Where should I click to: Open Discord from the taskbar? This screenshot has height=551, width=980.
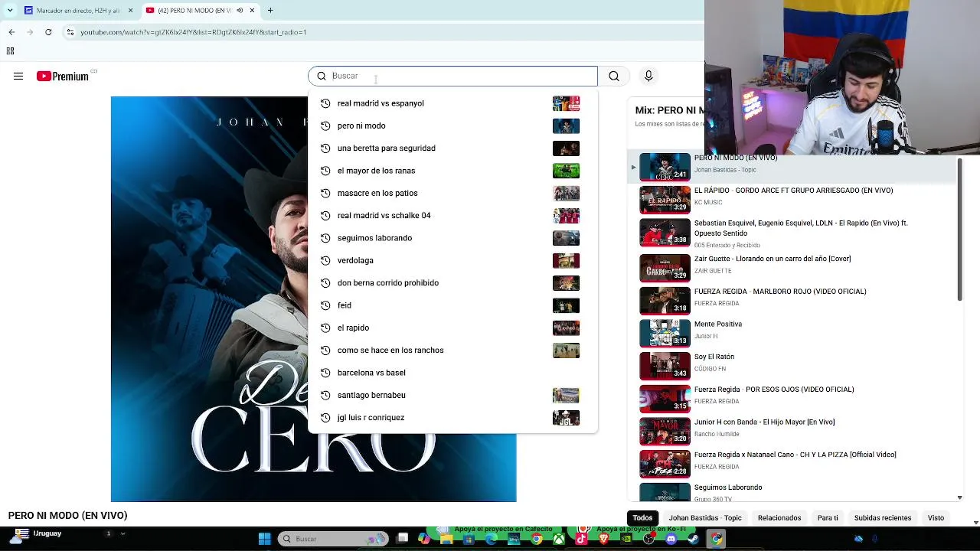tap(671, 539)
